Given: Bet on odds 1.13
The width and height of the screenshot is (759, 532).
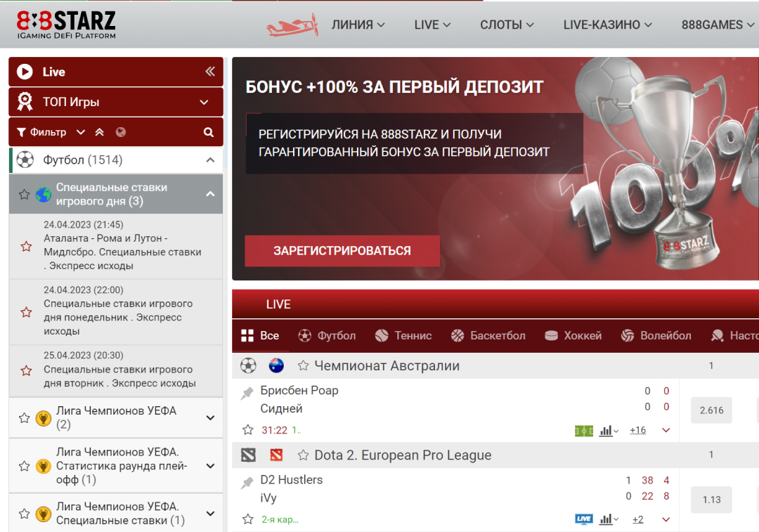Looking at the screenshot, I should click(x=711, y=500).
